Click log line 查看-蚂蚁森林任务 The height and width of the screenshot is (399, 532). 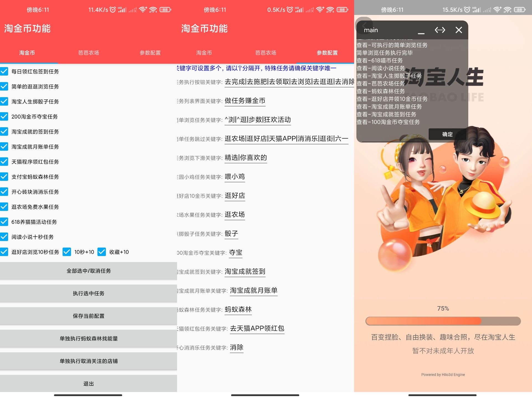pyautogui.click(x=381, y=91)
